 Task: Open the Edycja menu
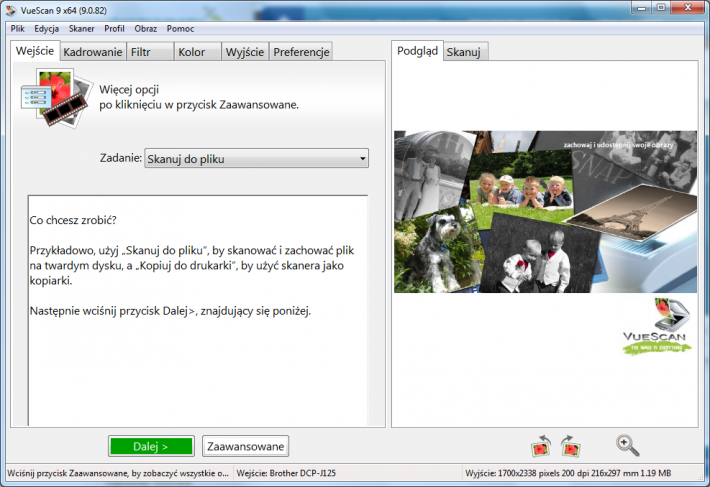(x=46, y=29)
